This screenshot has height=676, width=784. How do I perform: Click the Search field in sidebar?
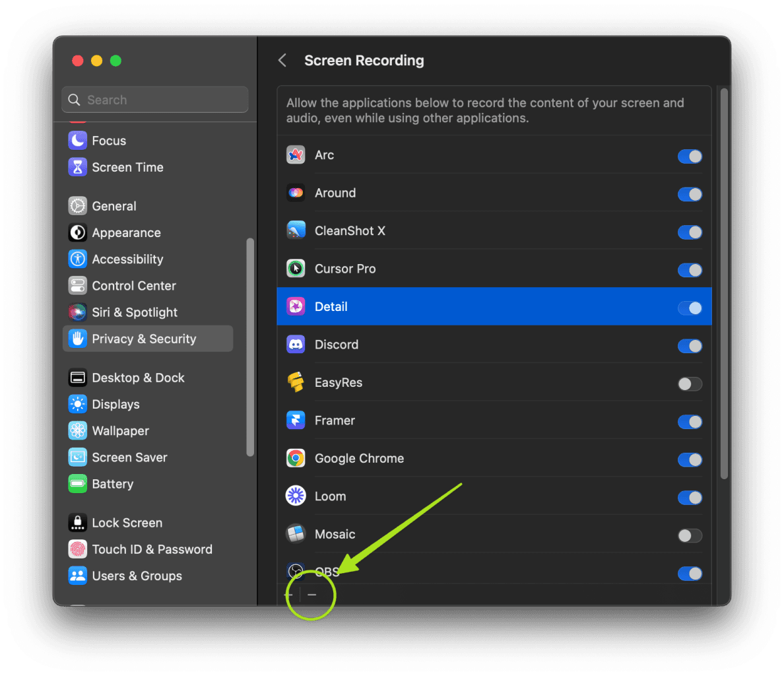pos(155,100)
